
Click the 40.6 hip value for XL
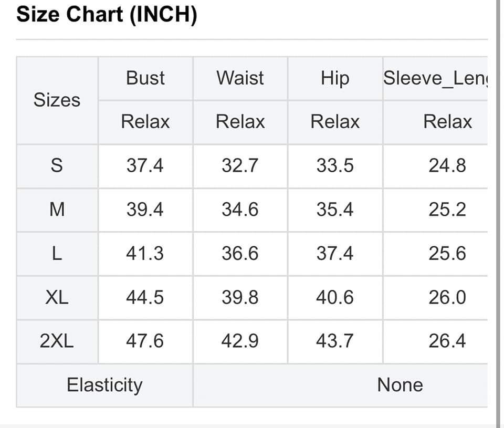(x=335, y=297)
